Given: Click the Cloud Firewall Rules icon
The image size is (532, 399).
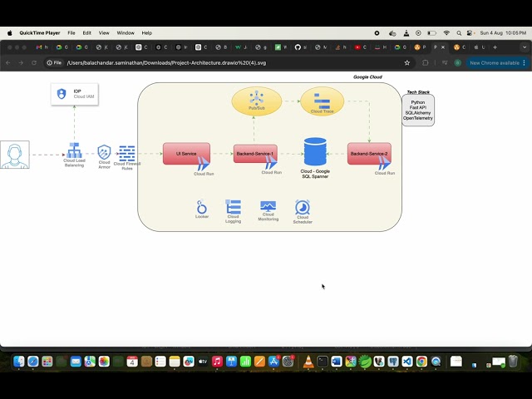Looking at the screenshot, I should 127,153.
